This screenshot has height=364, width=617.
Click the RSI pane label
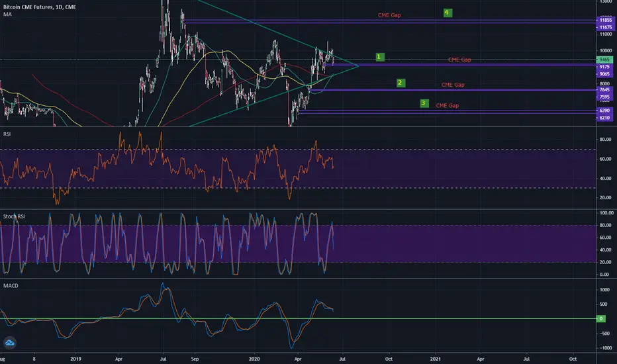[7, 134]
